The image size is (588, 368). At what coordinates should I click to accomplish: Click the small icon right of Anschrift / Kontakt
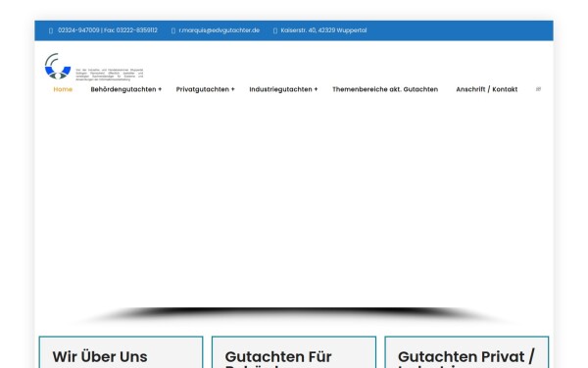coord(538,89)
